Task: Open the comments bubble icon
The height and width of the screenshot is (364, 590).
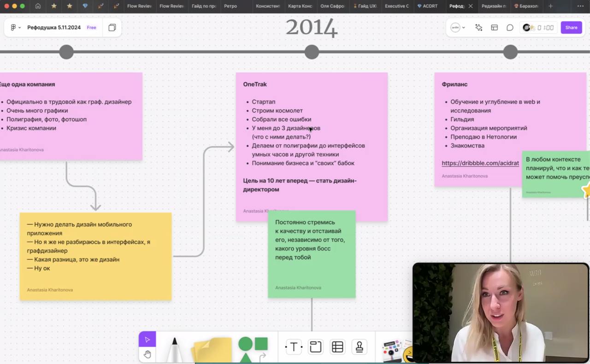Action: (510, 28)
